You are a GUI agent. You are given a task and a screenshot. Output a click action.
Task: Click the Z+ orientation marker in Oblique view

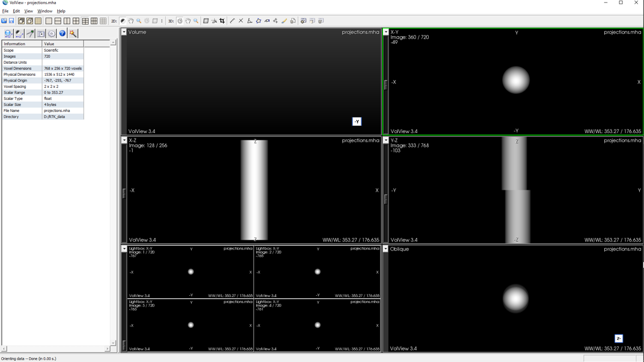pos(619,339)
